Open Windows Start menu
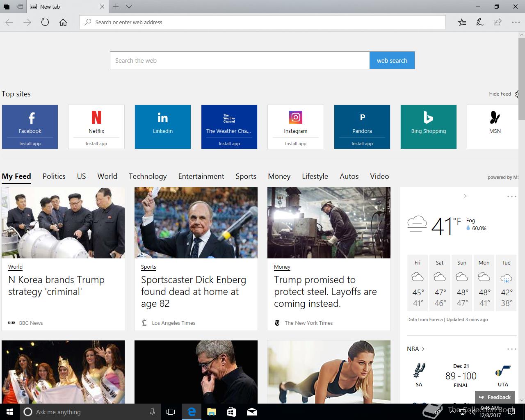Viewport: 525px width, 420px height. pos(10,412)
